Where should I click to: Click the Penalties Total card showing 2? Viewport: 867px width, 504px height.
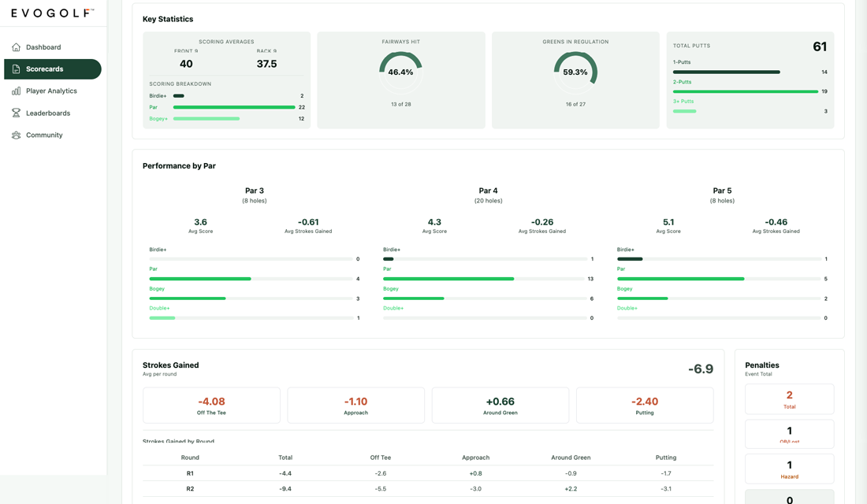pyautogui.click(x=789, y=399)
